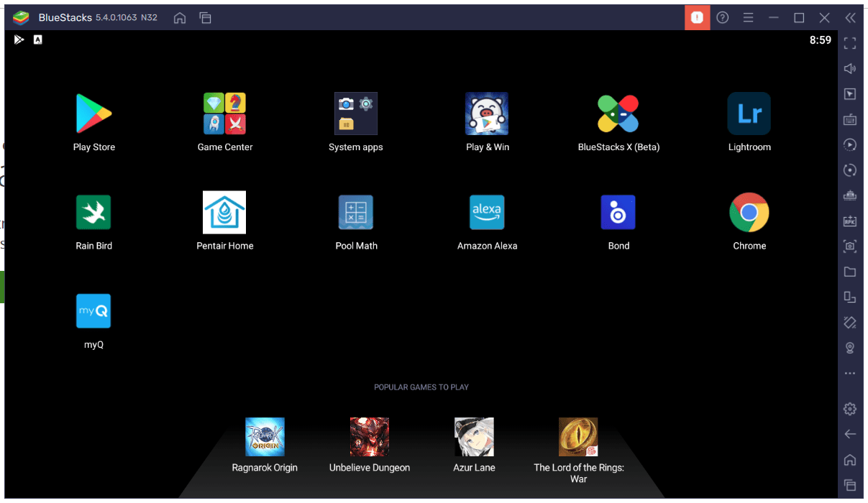
Task: Open The Lord of the Rings: War game
Action: tap(578, 437)
